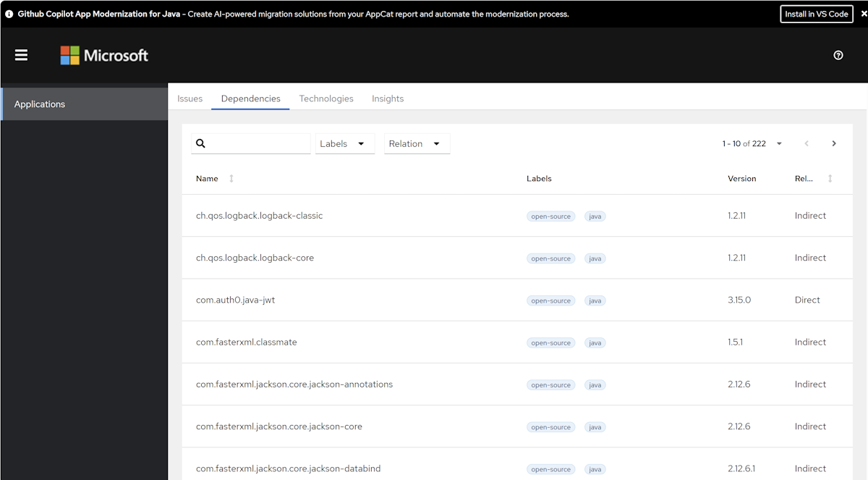868x480 pixels.
Task: Click open-source label on logback-classic row
Action: tap(551, 216)
